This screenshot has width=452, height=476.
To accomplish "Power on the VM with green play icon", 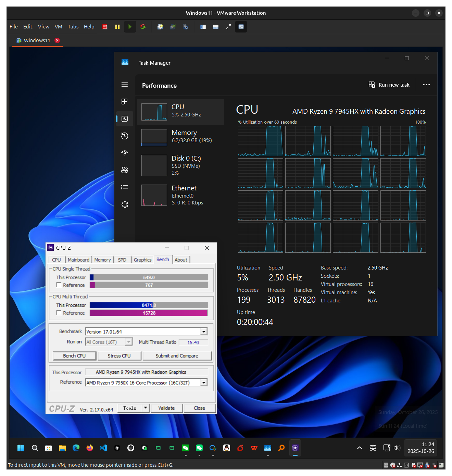I will click(130, 27).
